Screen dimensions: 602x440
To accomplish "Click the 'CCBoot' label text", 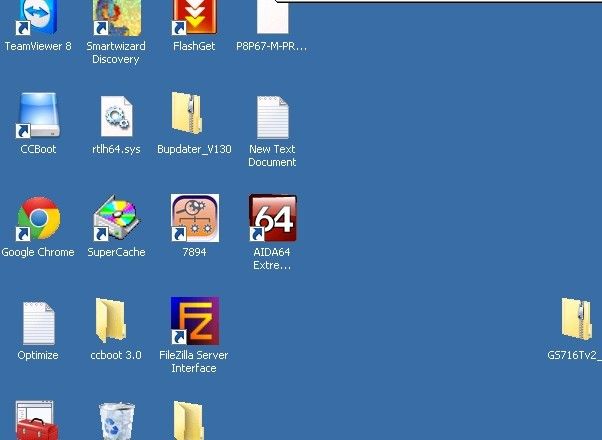I will [x=38, y=149].
